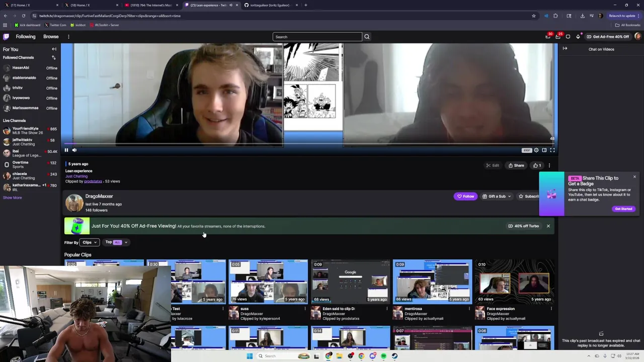Switch to the GitHub loritzeguileor tab
Image resolution: width=644 pixels, height=362 pixels.
[272, 5]
